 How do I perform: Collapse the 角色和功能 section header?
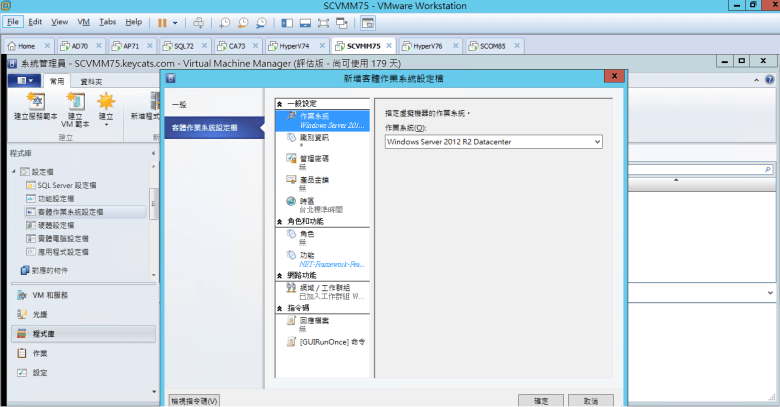280,222
